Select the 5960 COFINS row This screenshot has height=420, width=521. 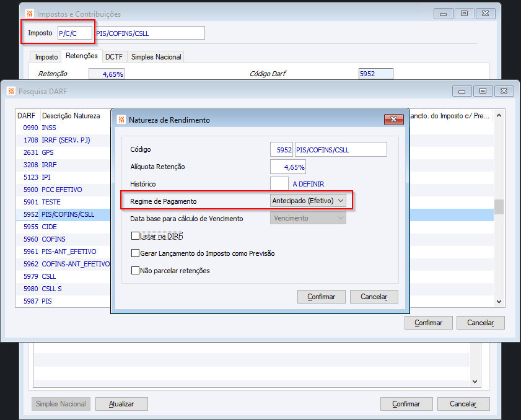click(x=63, y=239)
